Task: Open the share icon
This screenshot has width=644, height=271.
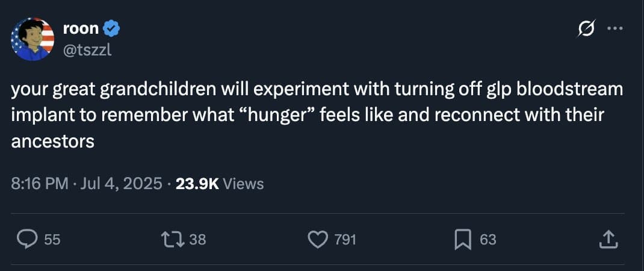Action: (x=608, y=240)
